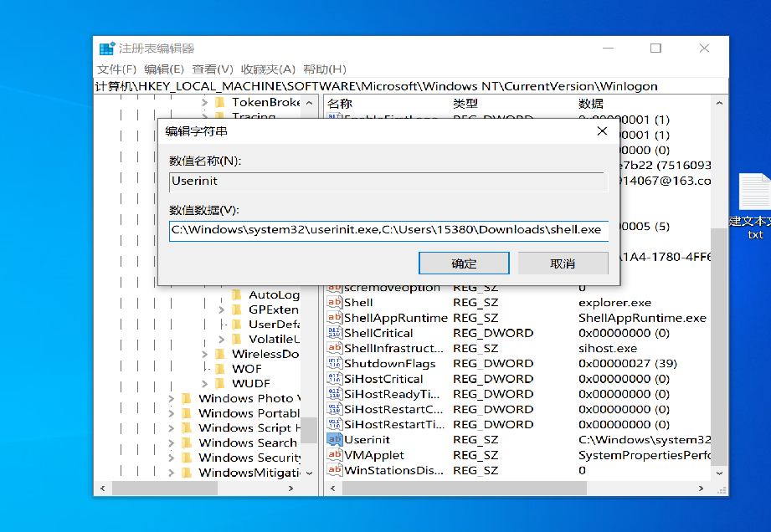Click the WirelessDo folder icon

click(x=220, y=354)
